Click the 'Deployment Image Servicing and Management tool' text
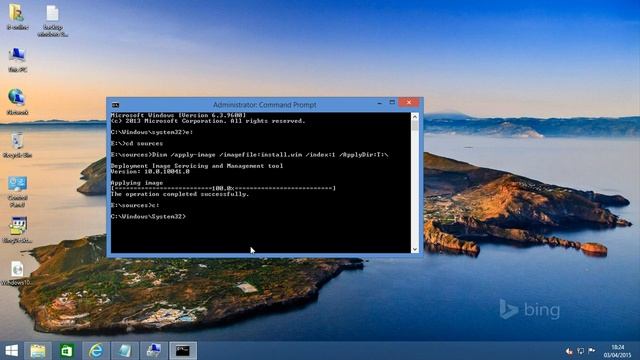640x360 pixels. click(197, 166)
